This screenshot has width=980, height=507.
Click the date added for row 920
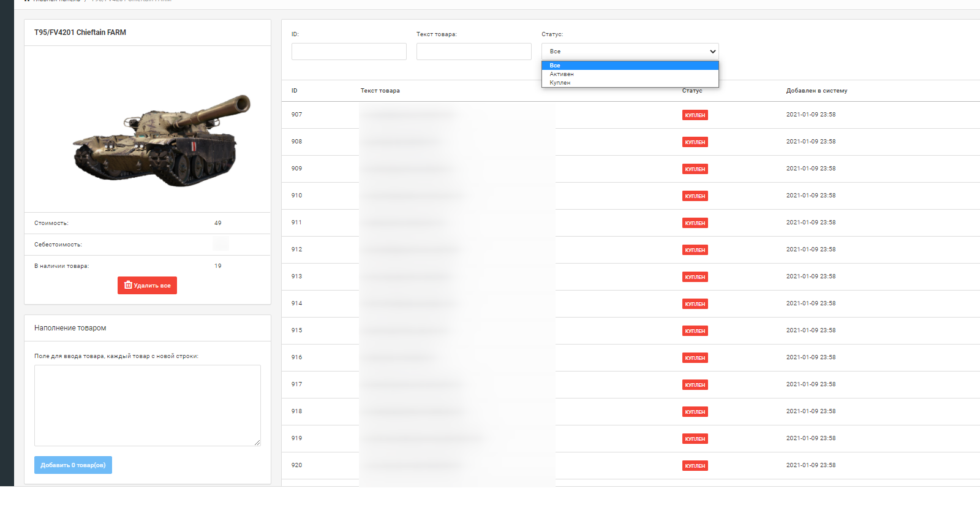click(810, 465)
